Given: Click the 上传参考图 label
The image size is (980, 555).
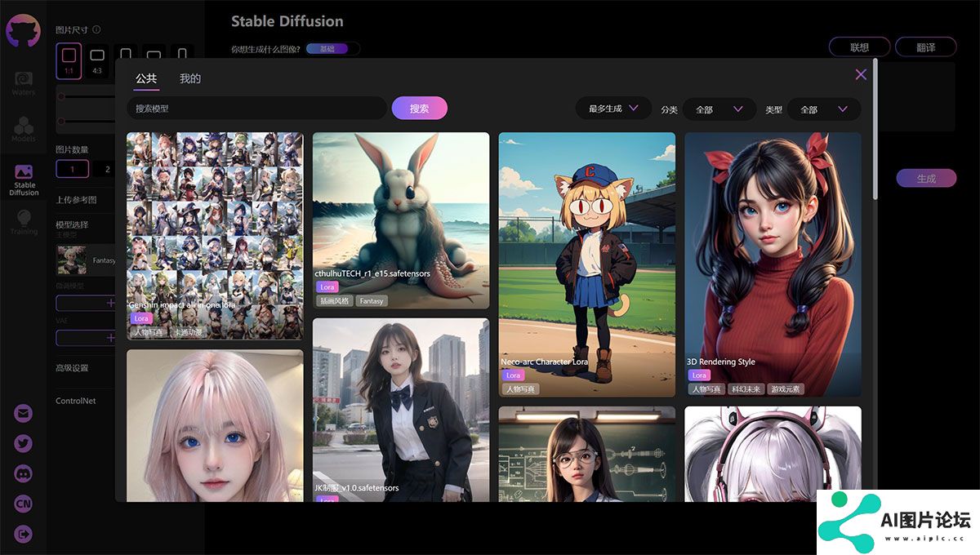Looking at the screenshot, I should click(76, 200).
